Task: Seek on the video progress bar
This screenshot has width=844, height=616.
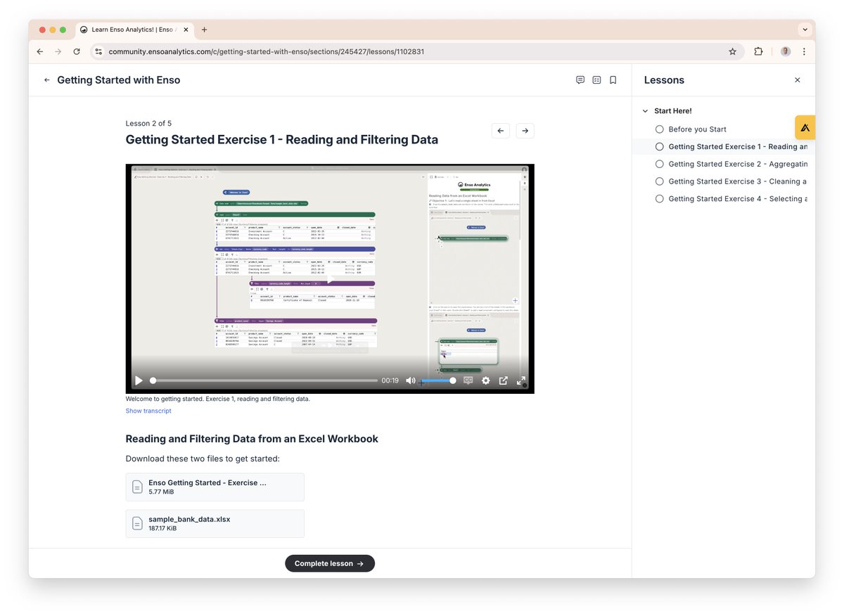Action: point(264,380)
